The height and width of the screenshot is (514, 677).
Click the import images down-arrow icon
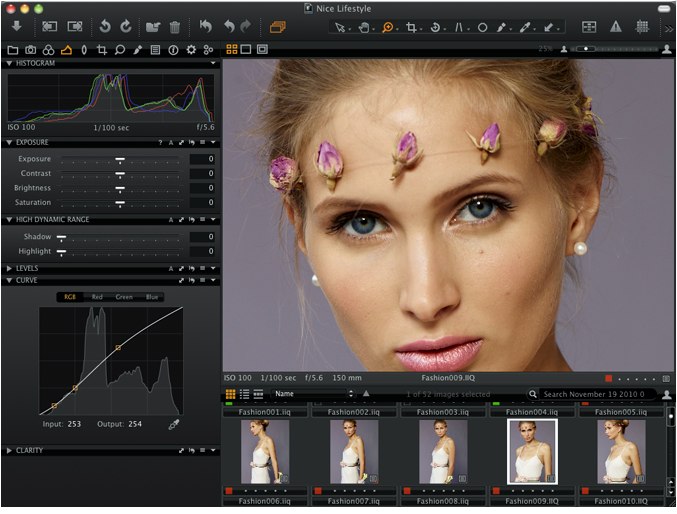[x=16, y=27]
